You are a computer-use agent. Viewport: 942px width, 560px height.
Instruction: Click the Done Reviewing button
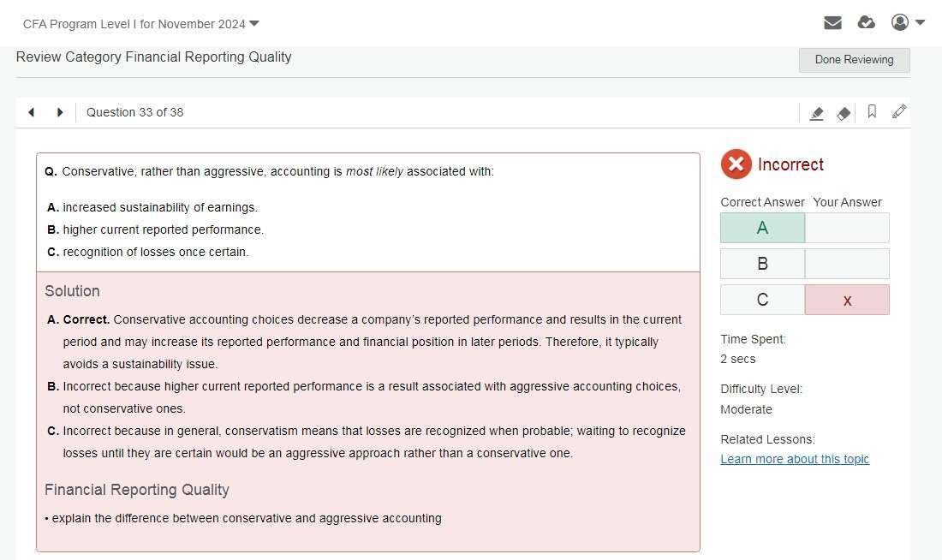(854, 60)
